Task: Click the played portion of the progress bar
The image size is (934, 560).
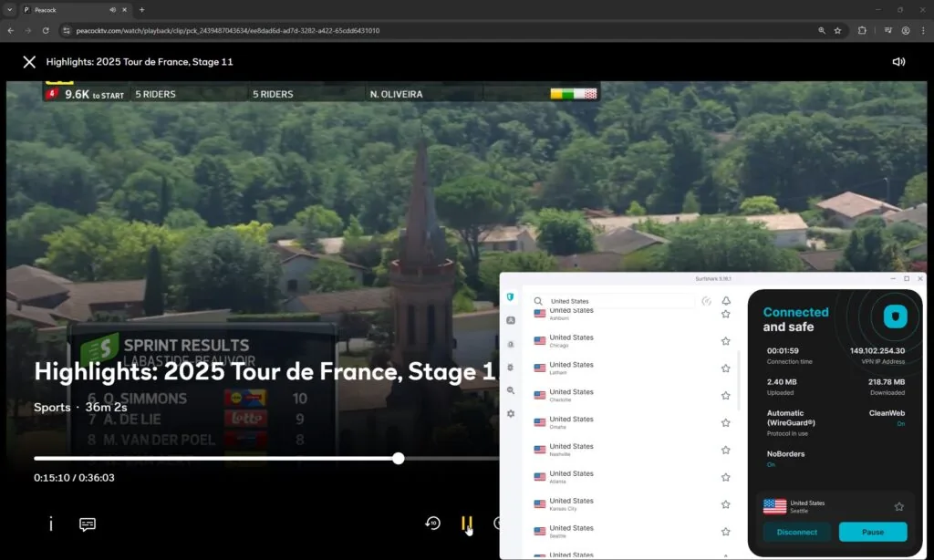Action: tap(215, 458)
